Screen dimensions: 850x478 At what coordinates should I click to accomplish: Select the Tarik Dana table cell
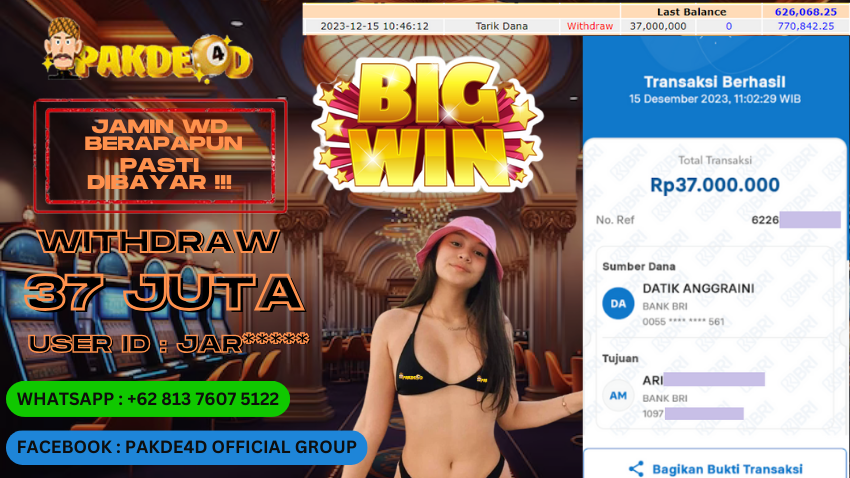coord(501,26)
